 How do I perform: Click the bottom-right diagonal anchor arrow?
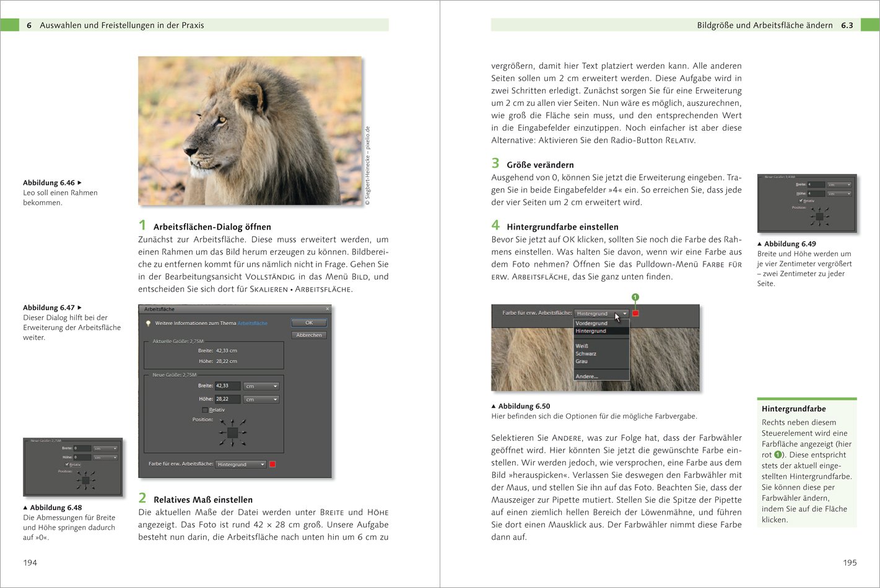[x=242, y=443]
